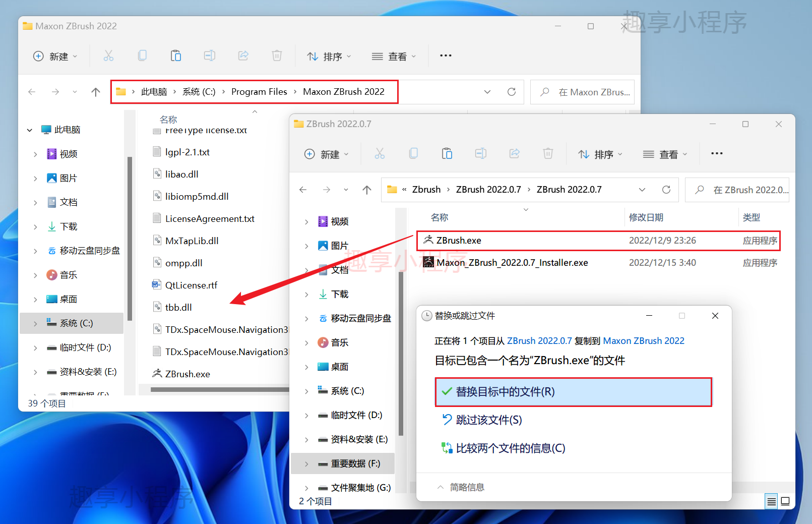812x524 pixels.
Task: Open address history dropdown in Maxon ZBrush 2022 window
Action: click(487, 92)
